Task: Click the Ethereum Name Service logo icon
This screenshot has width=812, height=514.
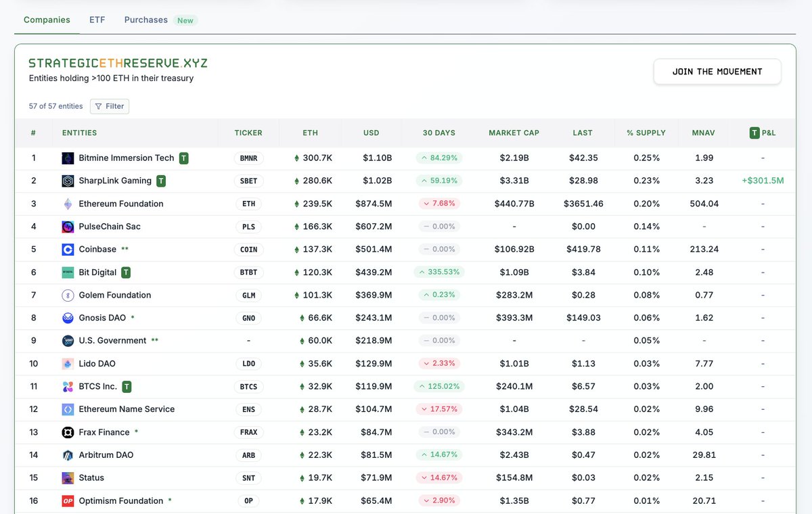Action: pos(68,409)
